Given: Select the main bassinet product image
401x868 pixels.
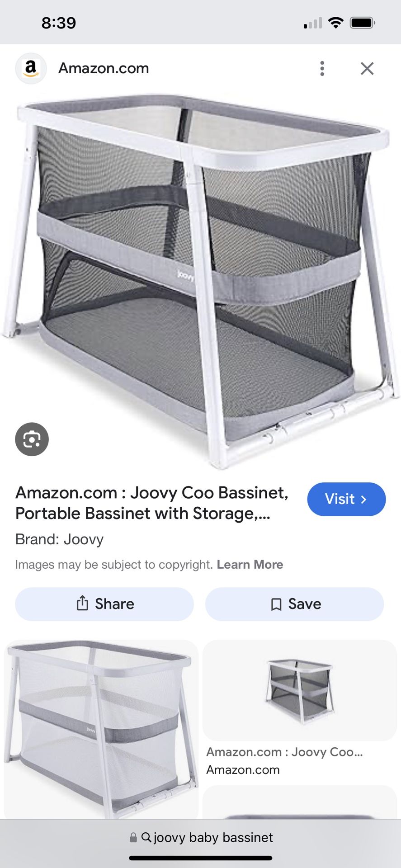Looking at the screenshot, I should tap(200, 280).
